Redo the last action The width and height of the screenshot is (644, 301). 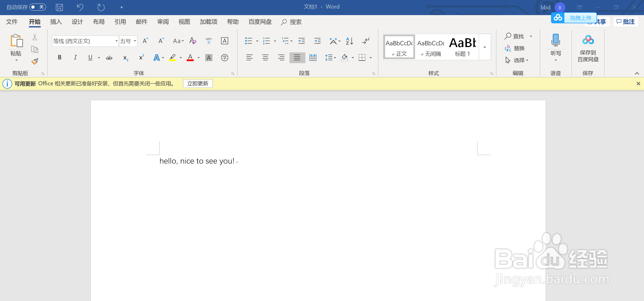pyautogui.click(x=101, y=7)
